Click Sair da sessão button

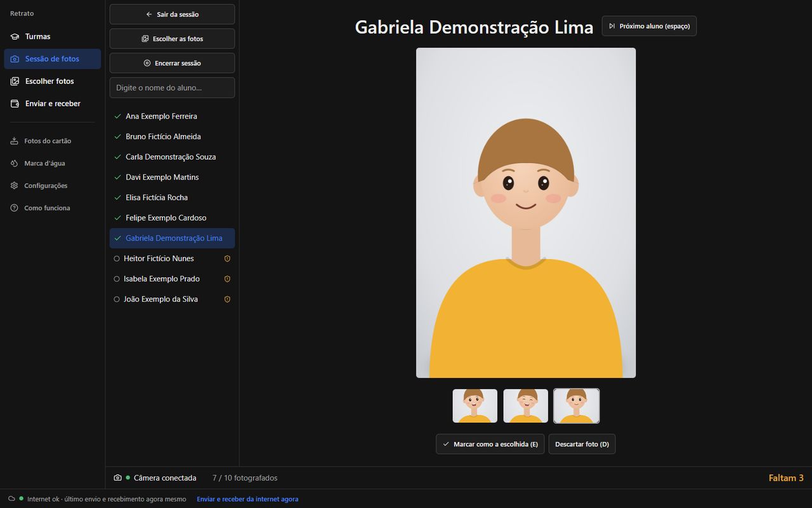click(172, 14)
